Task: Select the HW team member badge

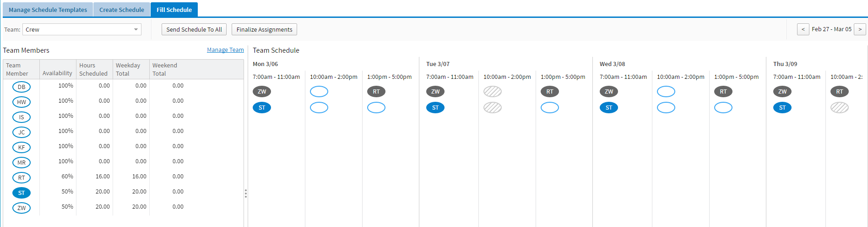Action: tap(22, 102)
